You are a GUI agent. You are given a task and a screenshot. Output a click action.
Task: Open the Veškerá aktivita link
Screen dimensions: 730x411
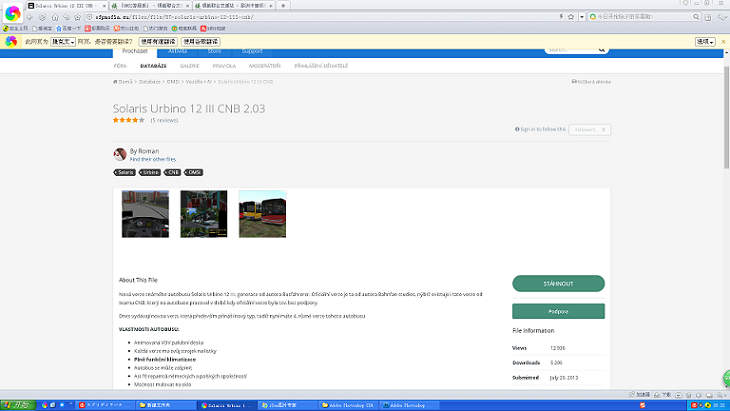[591, 82]
